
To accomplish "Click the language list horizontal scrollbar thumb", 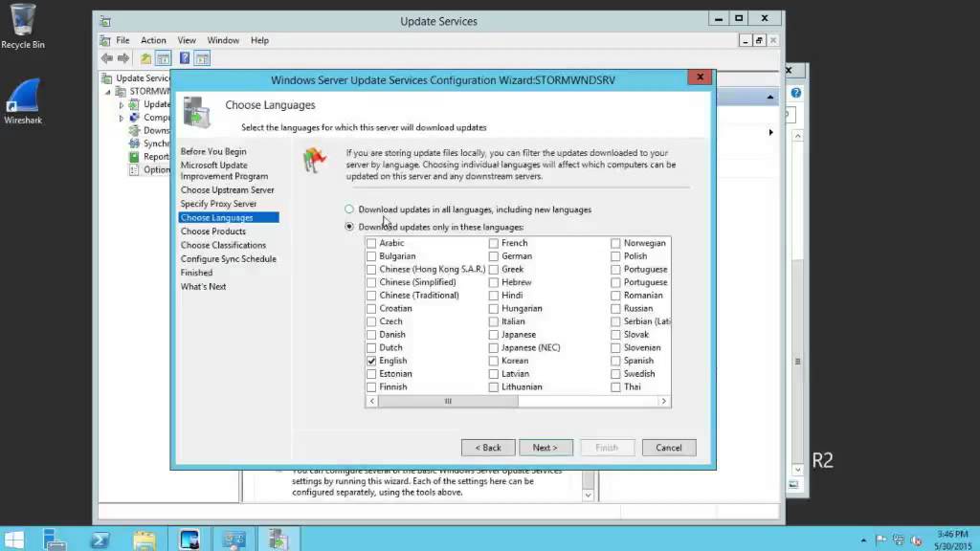I will [x=448, y=401].
